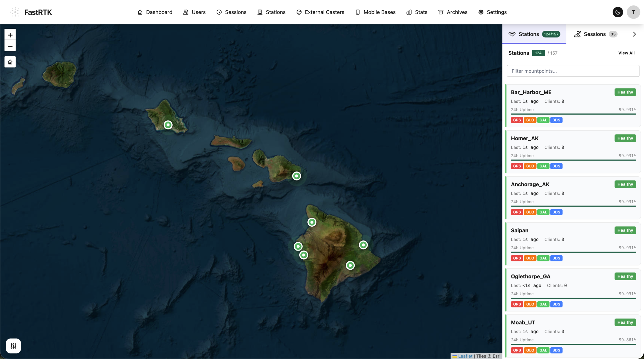The width and height of the screenshot is (644, 359).
Task: Open the Dashboard nav item
Action: 155,12
